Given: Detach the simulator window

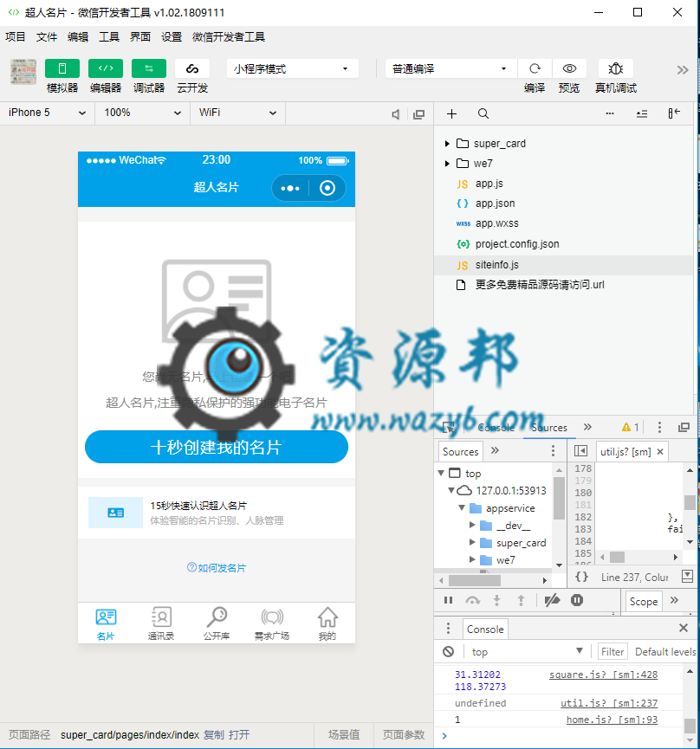Looking at the screenshot, I should point(418,114).
